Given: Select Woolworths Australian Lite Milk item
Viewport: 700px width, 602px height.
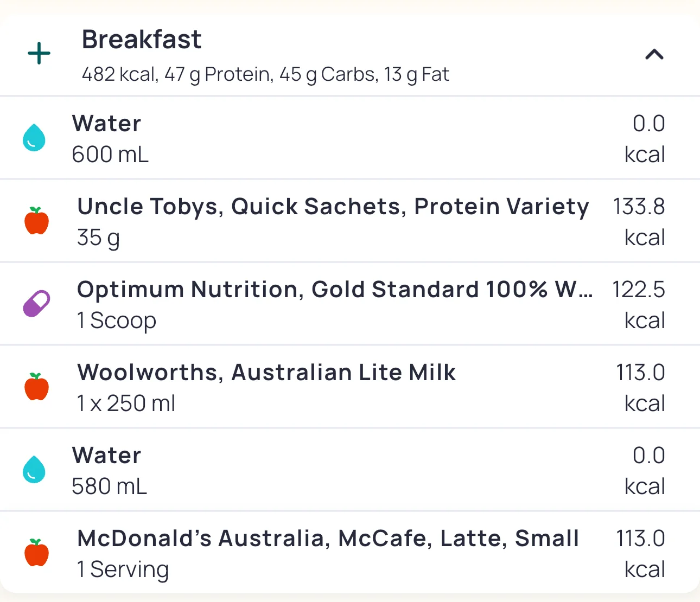Looking at the screenshot, I should click(x=266, y=373).
